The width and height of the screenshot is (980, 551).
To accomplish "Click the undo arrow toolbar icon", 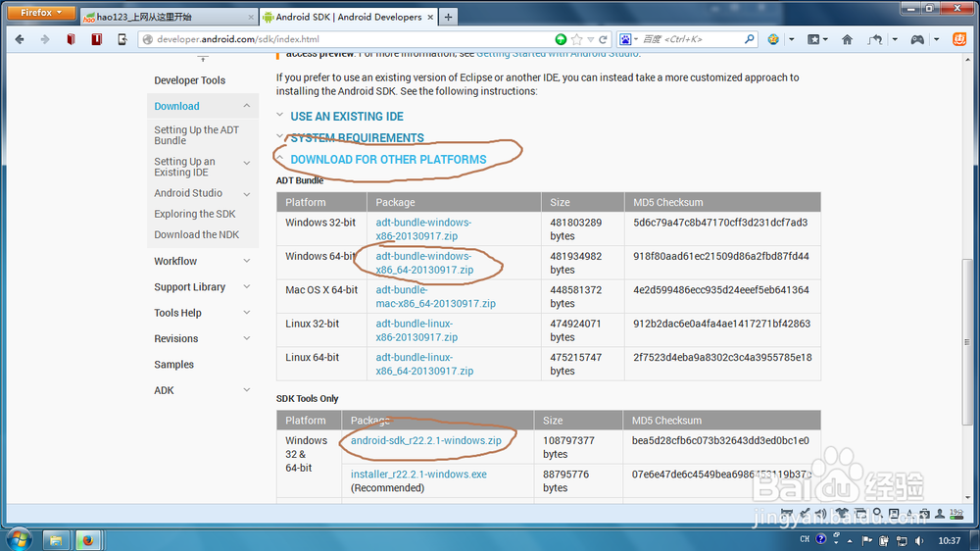I will point(875,39).
